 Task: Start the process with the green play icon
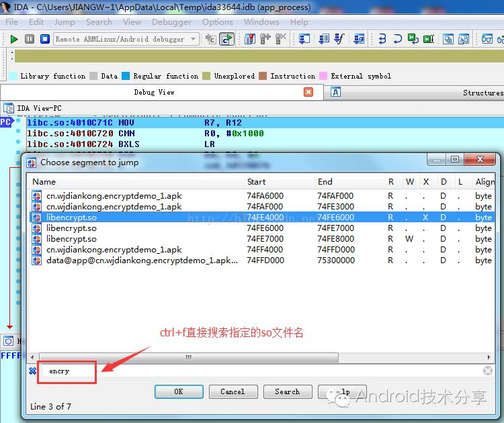click(14, 39)
